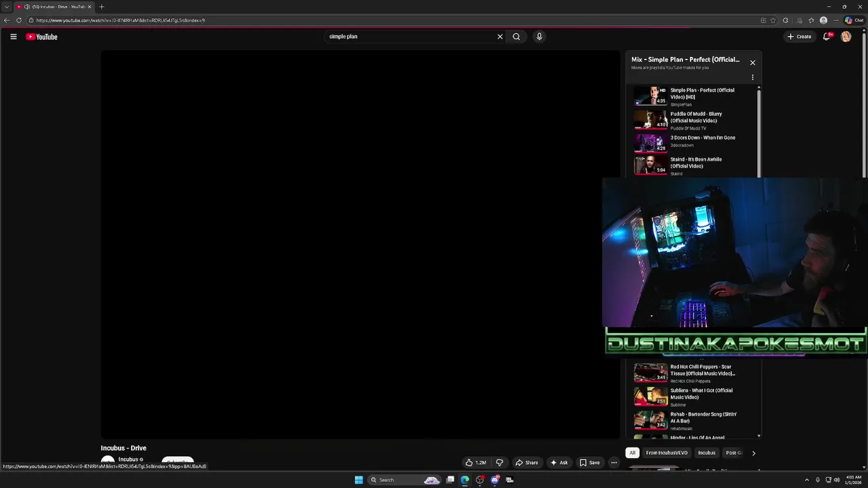
Task: Show more chips with the right arrow
Action: point(753,453)
